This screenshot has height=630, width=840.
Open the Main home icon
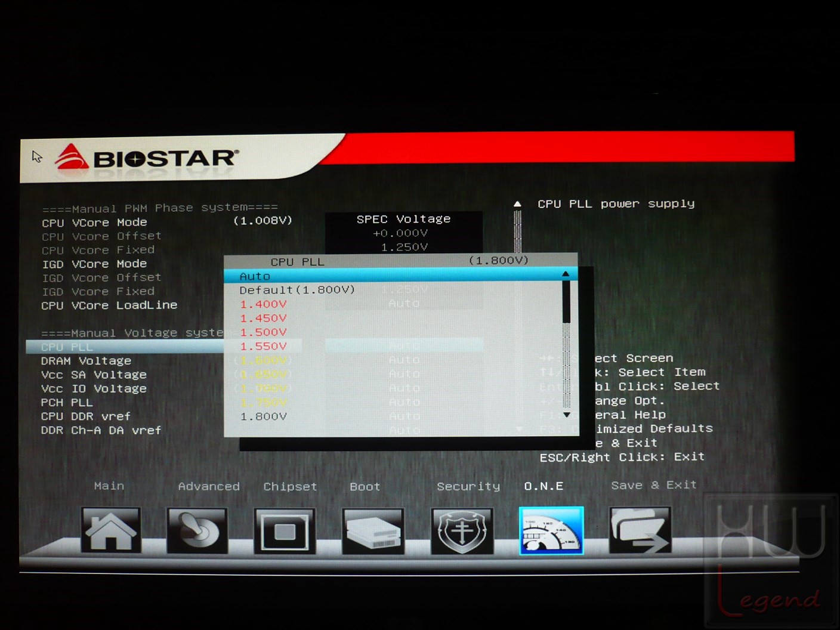coord(110,531)
